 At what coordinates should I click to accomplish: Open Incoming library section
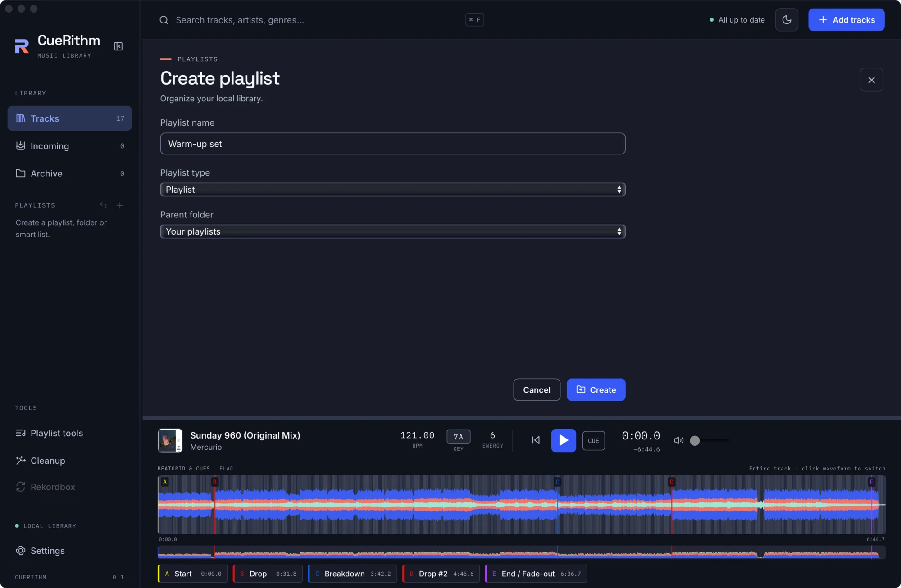click(70, 146)
